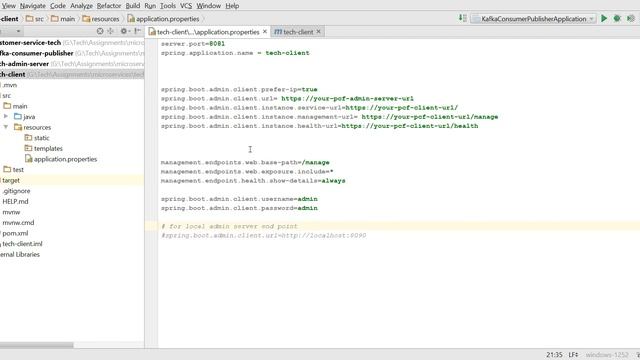Open the Refactor menu
This screenshot has width=640, height=360.
click(109, 6)
